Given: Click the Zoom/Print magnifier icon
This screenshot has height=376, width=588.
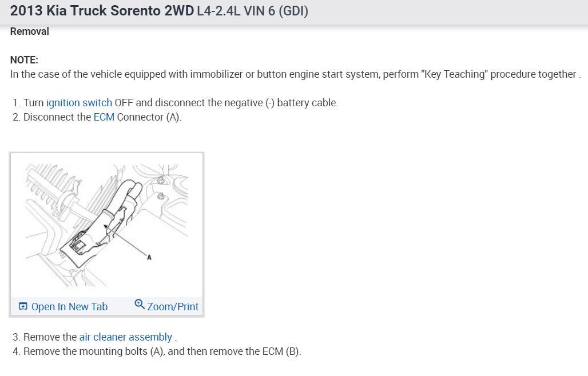Looking at the screenshot, I should [x=139, y=305].
